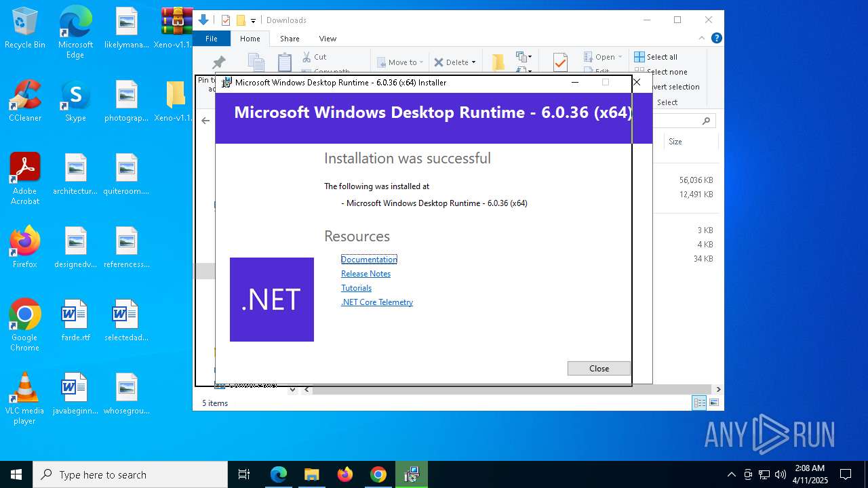
Task: Click the Explorer search magnifier icon
Action: pos(706,121)
